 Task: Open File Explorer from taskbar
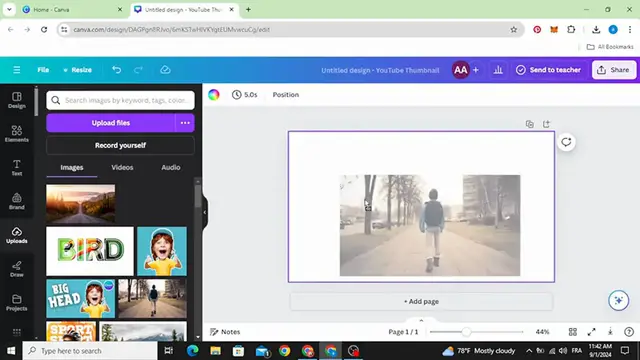(x=216, y=351)
